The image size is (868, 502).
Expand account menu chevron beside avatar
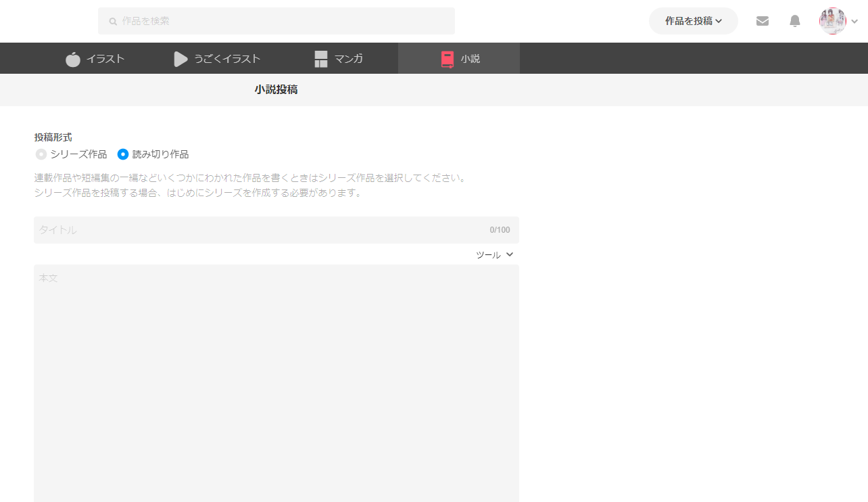point(854,22)
